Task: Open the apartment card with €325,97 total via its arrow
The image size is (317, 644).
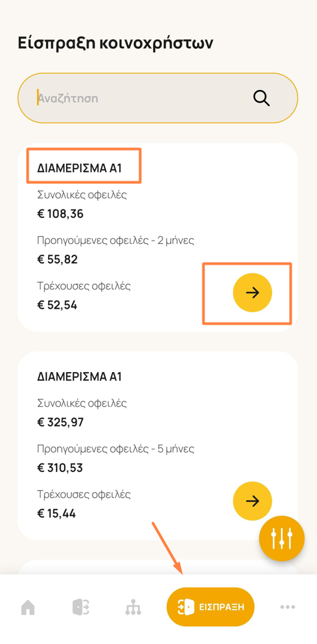Action: coord(252,501)
